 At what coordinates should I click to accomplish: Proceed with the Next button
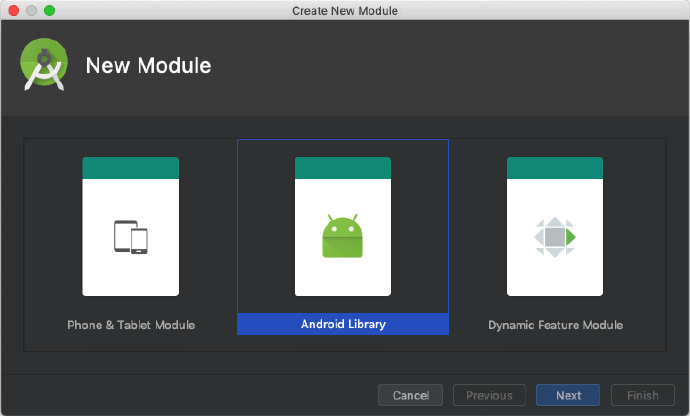coord(568,395)
